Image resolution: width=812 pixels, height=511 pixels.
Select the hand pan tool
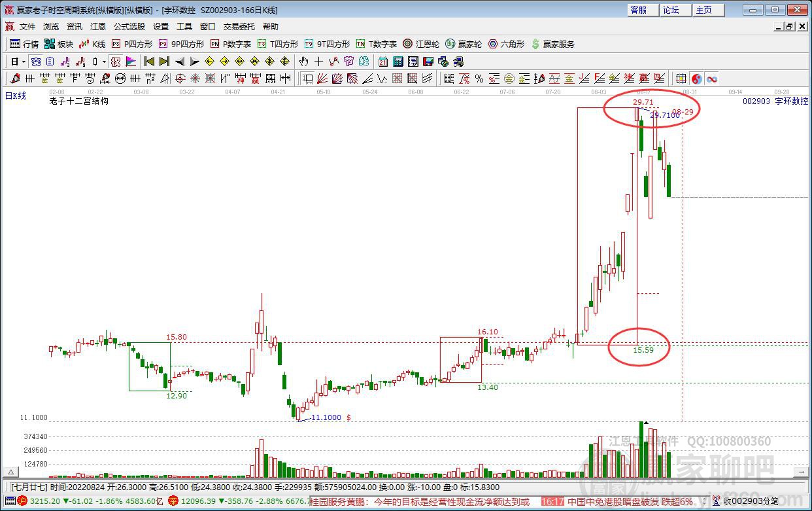(x=304, y=62)
